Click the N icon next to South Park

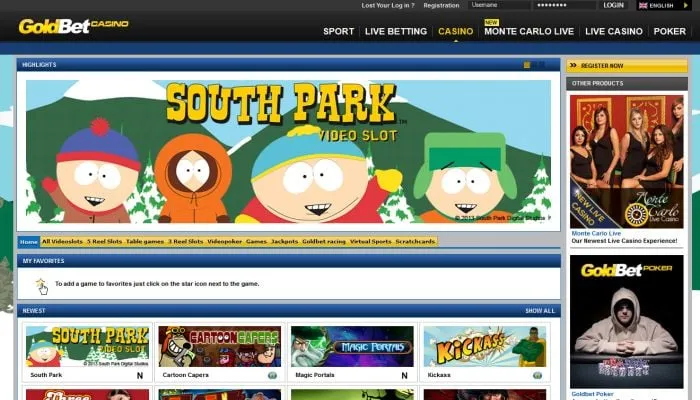click(x=140, y=375)
